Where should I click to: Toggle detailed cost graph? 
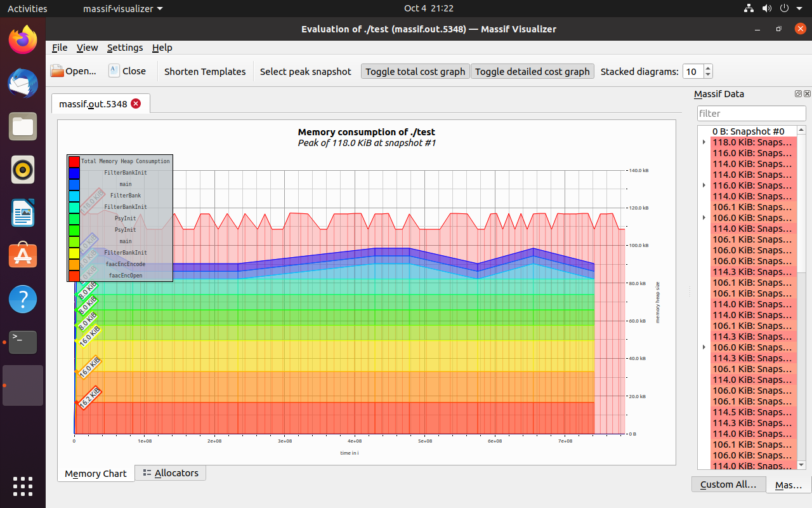click(x=532, y=71)
